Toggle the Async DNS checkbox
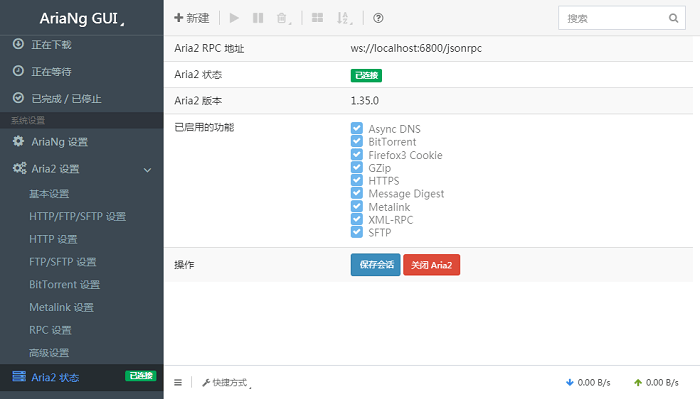Image resolution: width=700 pixels, height=399 pixels. coord(357,128)
